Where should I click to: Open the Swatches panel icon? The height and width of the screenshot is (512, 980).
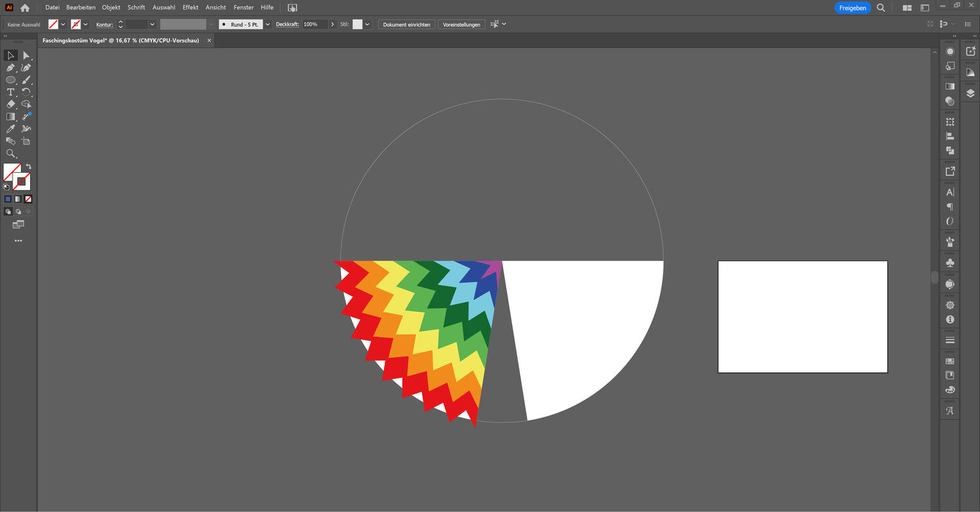950,361
